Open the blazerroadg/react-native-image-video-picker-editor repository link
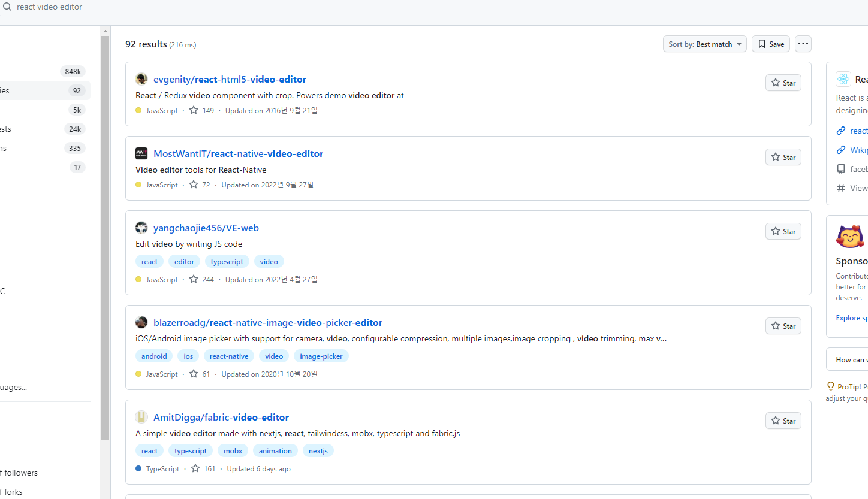This screenshot has width=868, height=499. click(x=268, y=322)
